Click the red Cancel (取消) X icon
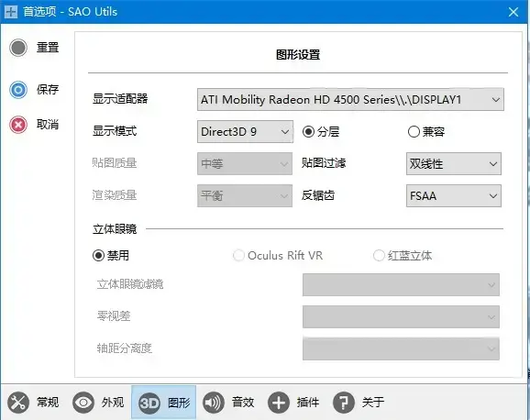 tap(18, 125)
